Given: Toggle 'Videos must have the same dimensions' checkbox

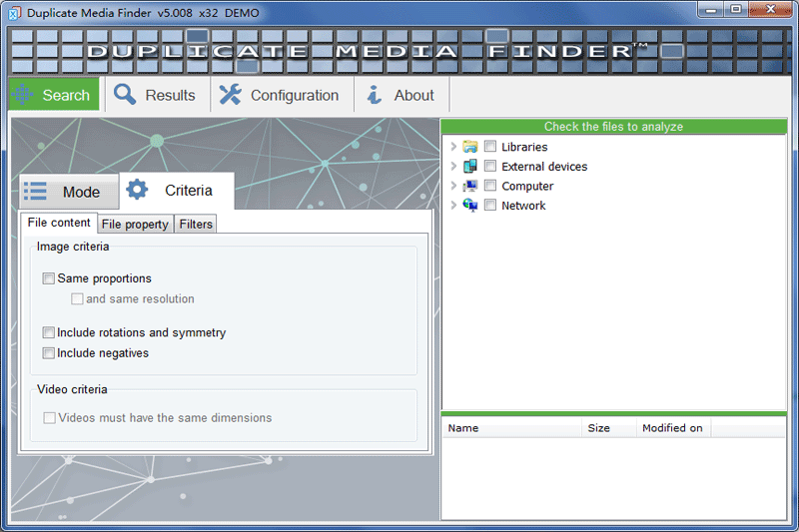Looking at the screenshot, I should pyautogui.click(x=49, y=418).
